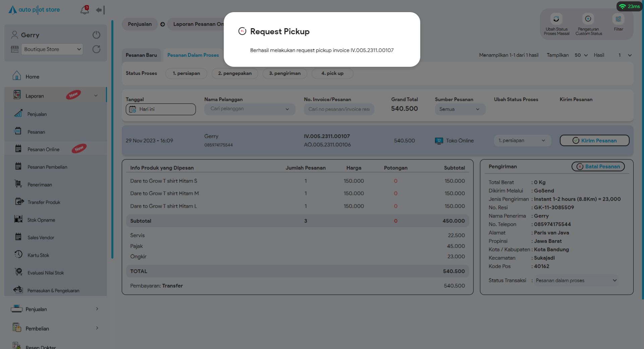The image size is (644, 349).
Task: Switch to Pesanan Dalam Proses tab
Action: [x=193, y=55]
